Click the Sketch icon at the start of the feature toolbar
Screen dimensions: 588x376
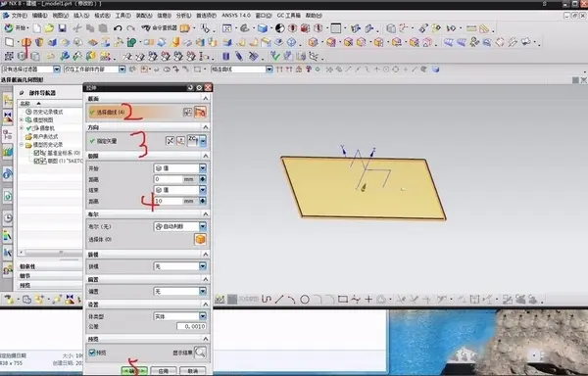coord(9,42)
